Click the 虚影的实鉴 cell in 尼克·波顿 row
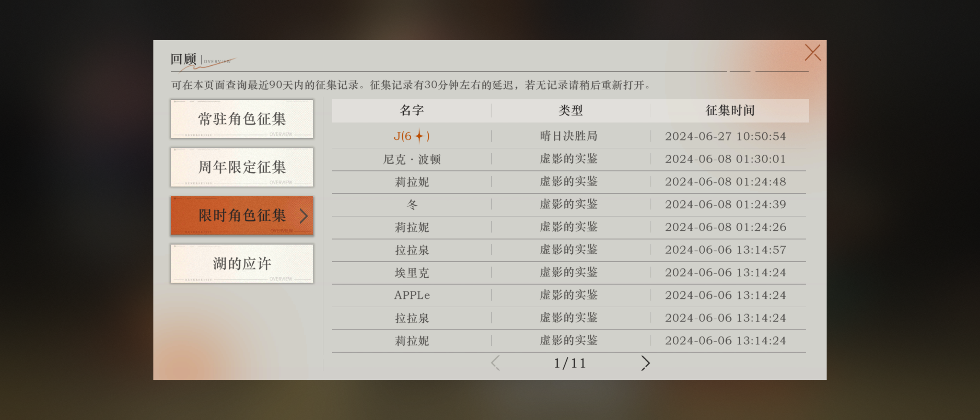 point(569,159)
